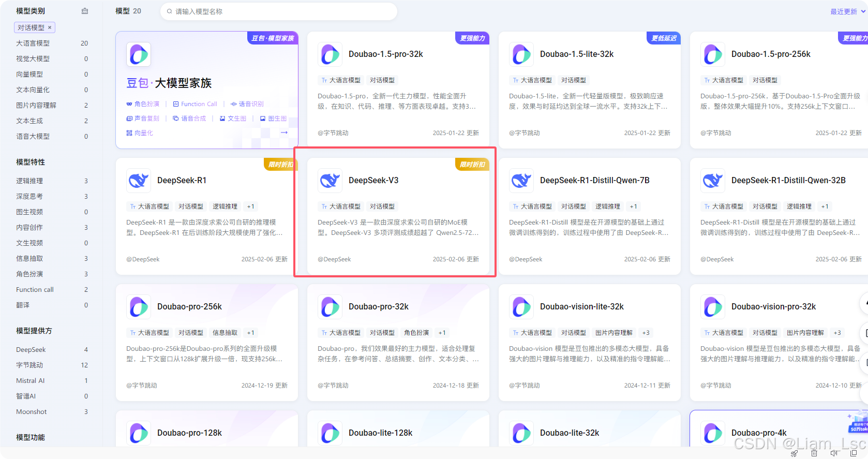The height and width of the screenshot is (459, 868).
Task: Click the filter icon beside 模型类别
Action: (x=85, y=11)
